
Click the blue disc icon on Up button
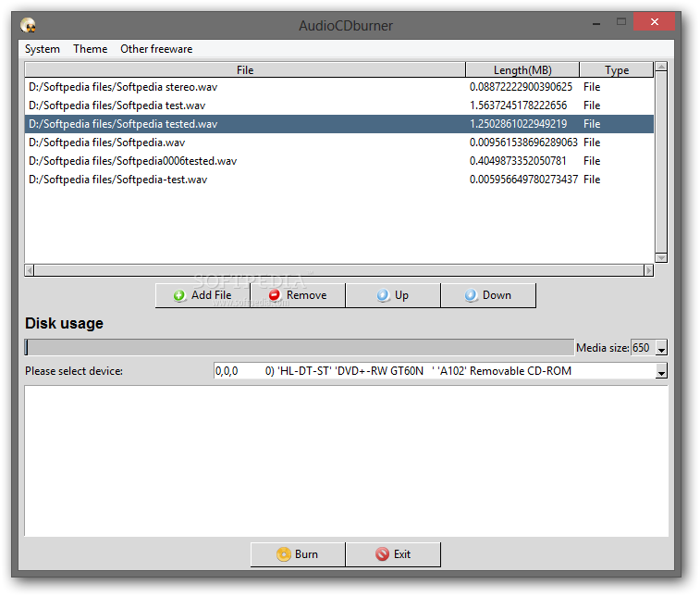[383, 295]
